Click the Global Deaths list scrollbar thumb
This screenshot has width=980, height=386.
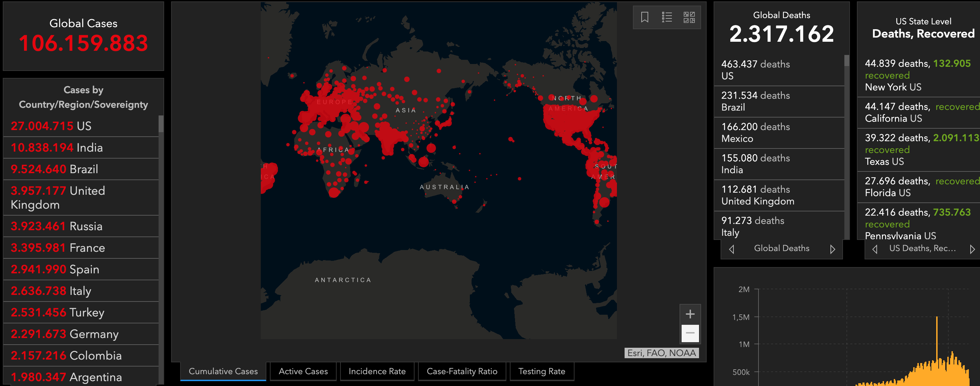[x=846, y=61]
